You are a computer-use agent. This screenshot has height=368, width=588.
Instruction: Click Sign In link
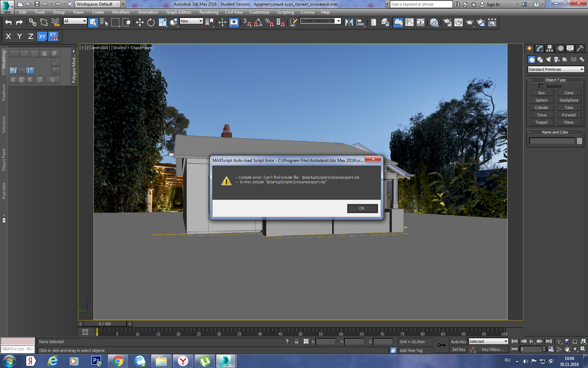493,5
